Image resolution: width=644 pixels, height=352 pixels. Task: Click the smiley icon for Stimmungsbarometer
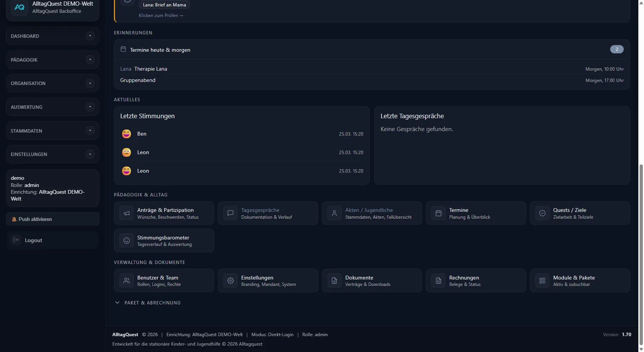click(x=127, y=241)
